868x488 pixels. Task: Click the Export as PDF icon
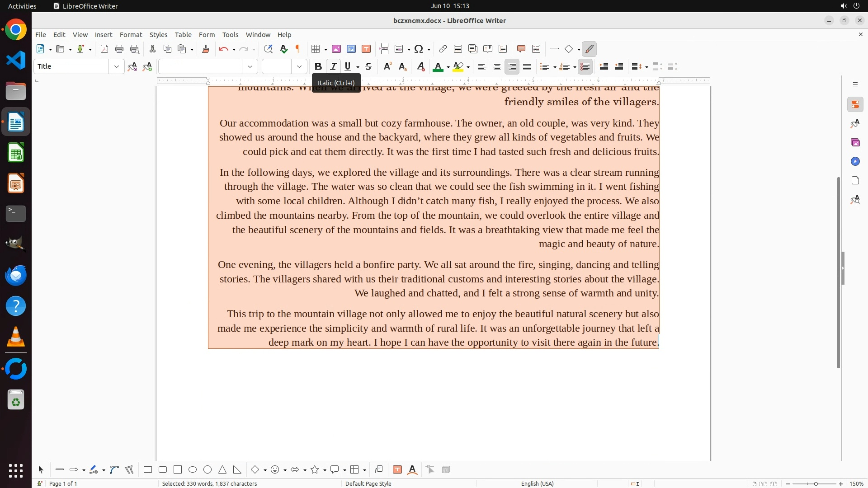click(104, 49)
